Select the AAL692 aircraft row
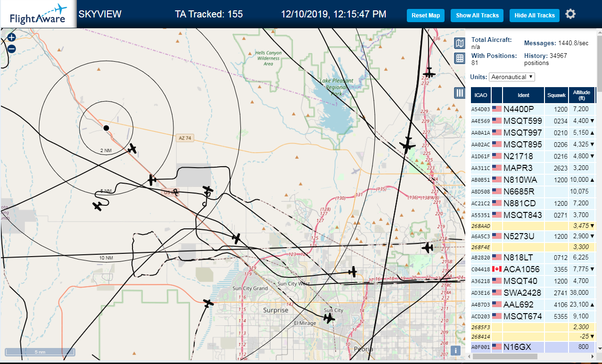The height and width of the screenshot is (364, 602). click(533, 304)
